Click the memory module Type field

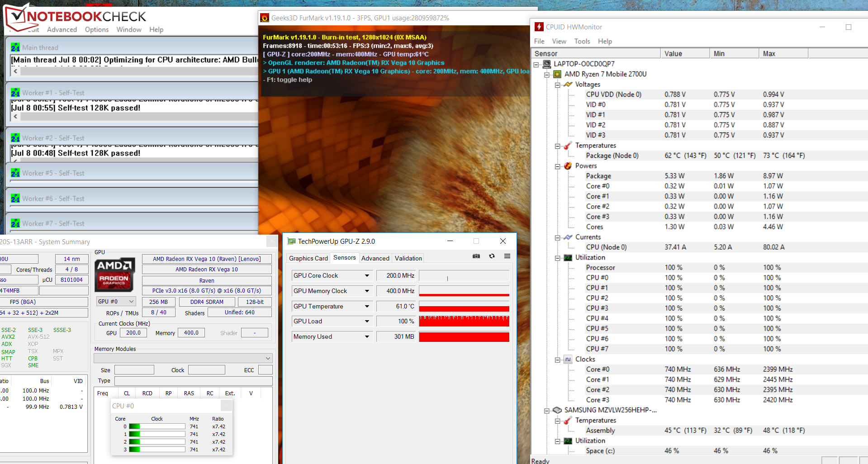tap(194, 381)
